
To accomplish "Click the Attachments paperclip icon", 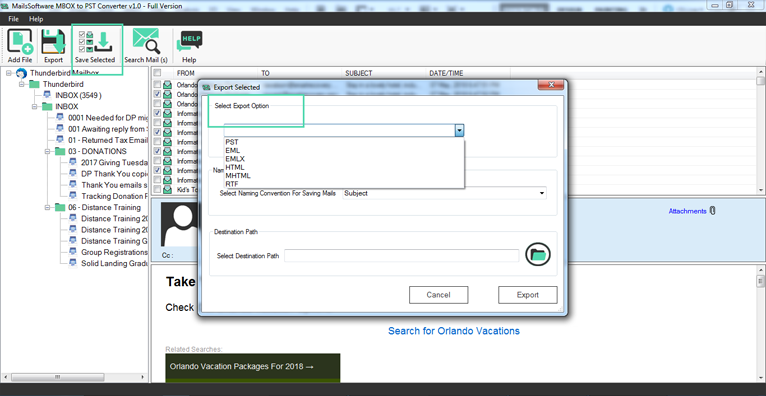I will point(712,211).
